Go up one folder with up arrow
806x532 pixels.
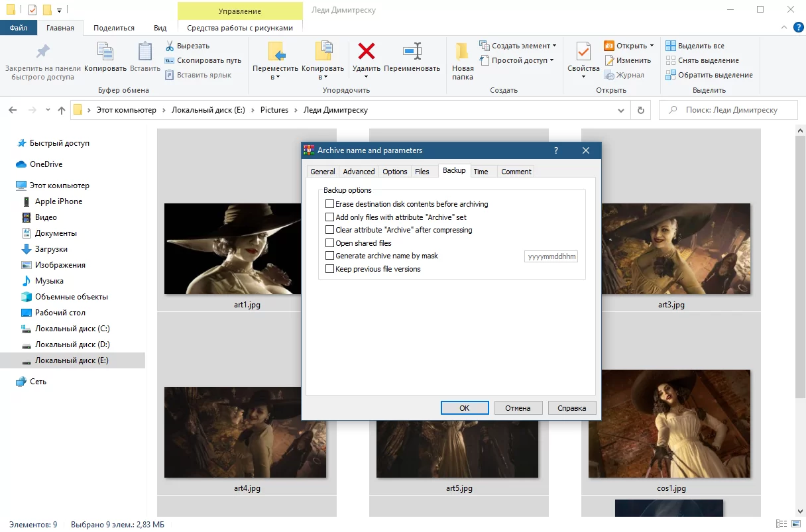tap(62, 110)
